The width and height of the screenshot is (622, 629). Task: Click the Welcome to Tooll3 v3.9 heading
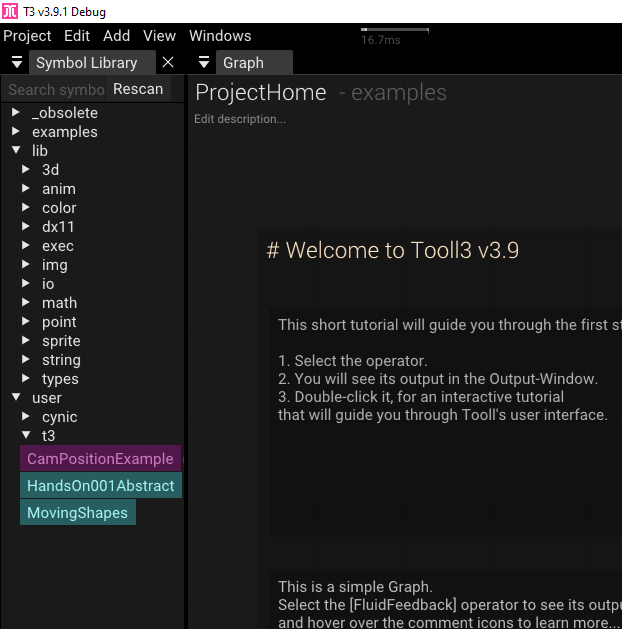(x=393, y=250)
